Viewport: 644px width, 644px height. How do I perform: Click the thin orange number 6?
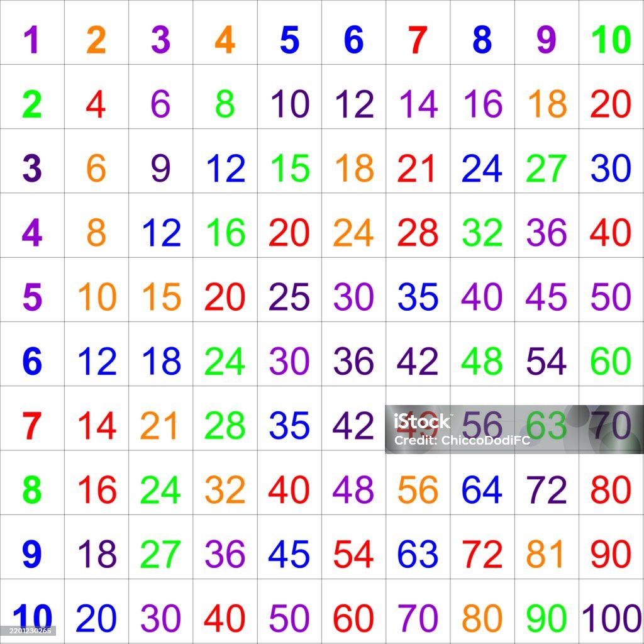point(96,169)
